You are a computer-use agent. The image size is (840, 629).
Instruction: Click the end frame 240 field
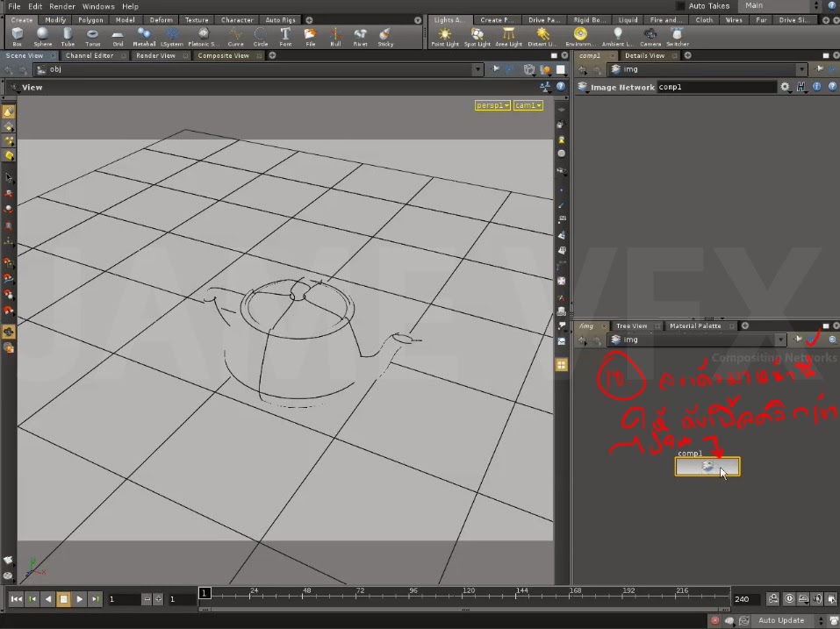[x=746, y=599]
